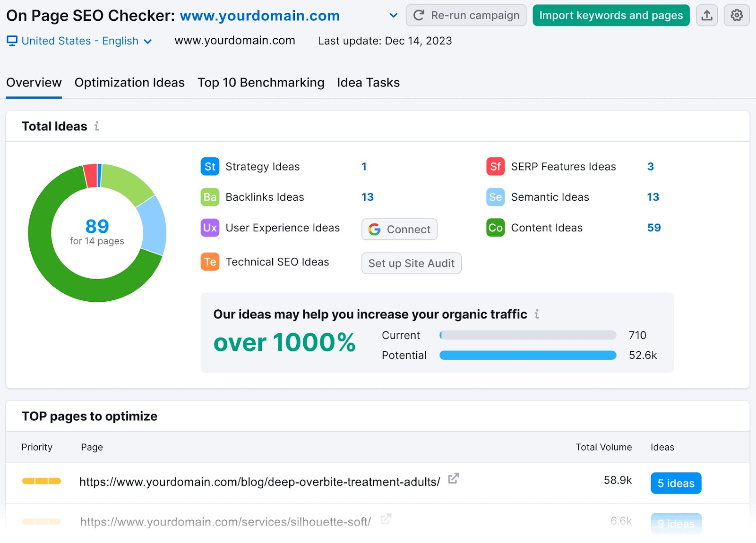Select the SERP Features Ideas "Sf" icon
Image resolution: width=756 pixels, height=543 pixels.
pos(495,166)
